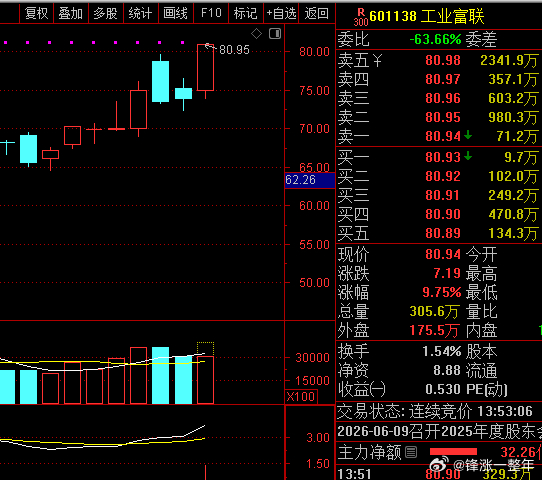Viewport: 542px width, 480px height.
Task: Click the 卖五 volume 2341.9万
Action: (x=510, y=60)
